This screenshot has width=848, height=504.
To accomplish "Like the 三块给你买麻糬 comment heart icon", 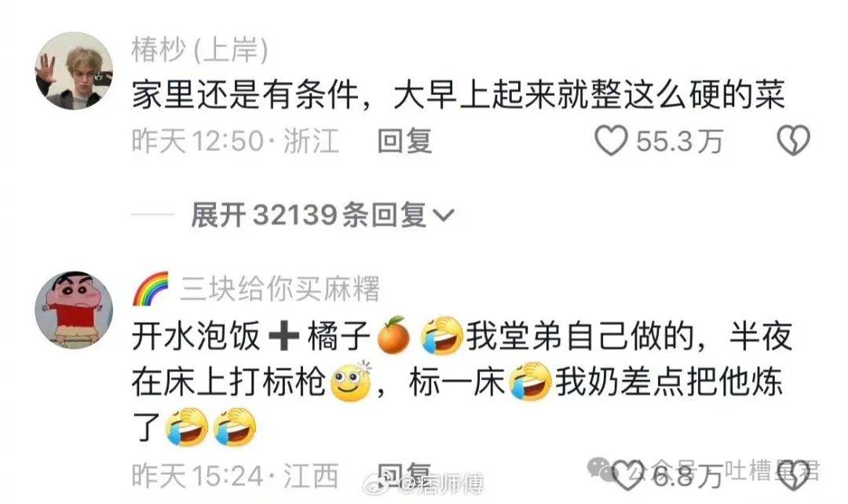I will 627,475.
